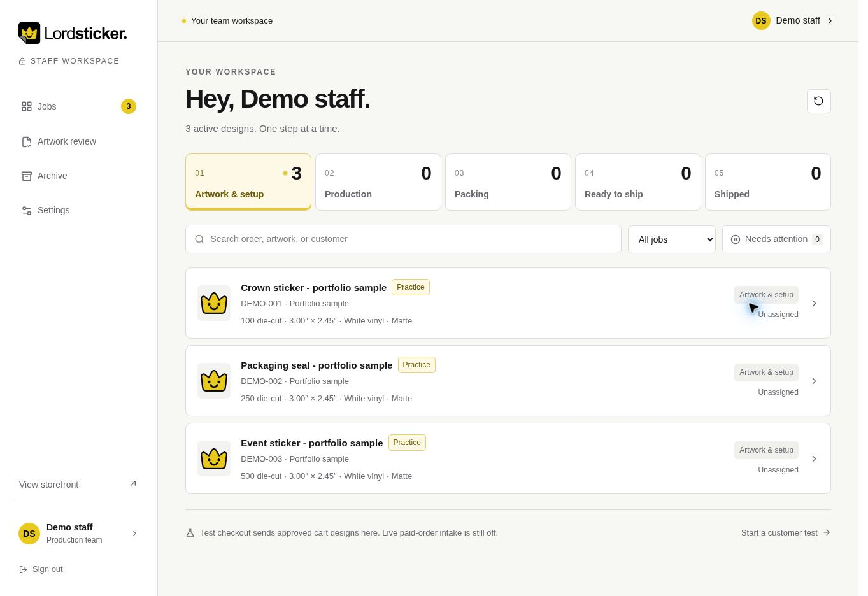
Task: Open Artwork review in the sidebar
Action: (79, 141)
